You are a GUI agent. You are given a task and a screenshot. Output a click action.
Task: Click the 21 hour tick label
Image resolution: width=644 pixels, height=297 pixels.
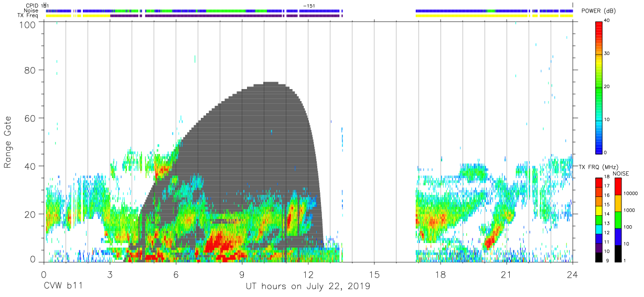click(x=506, y=274)
